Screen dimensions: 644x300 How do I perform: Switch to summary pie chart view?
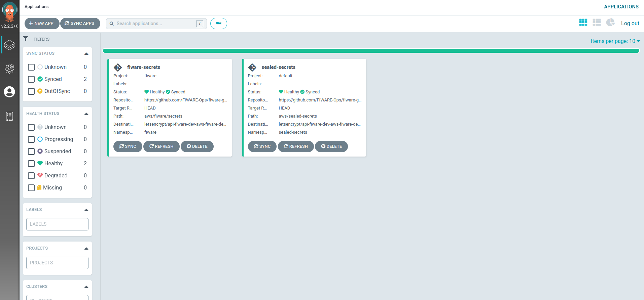click(610, 23)
